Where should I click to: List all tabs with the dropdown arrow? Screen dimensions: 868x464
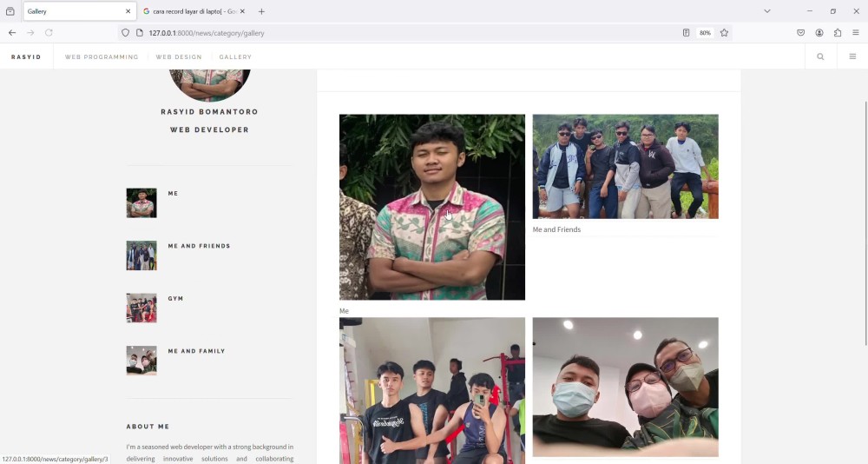[767, 11]
